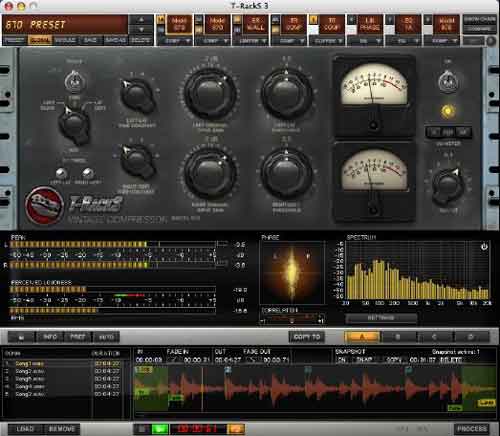Click the SAVE preset button

tap(90, 40)
